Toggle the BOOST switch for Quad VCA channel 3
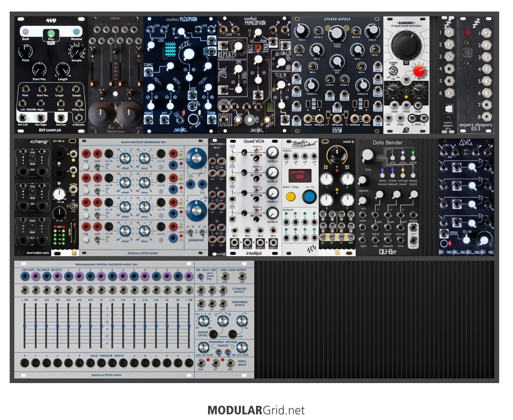 [256, 190]
